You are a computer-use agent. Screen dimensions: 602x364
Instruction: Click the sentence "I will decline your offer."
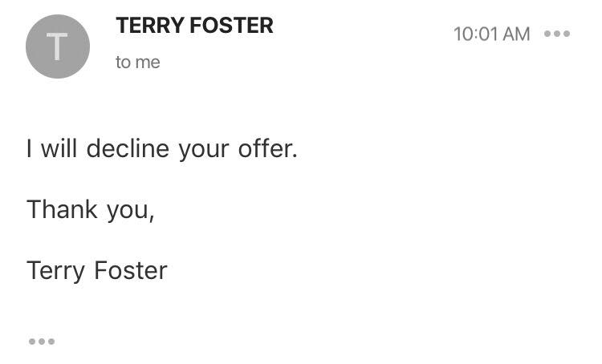tap(162, 149)
